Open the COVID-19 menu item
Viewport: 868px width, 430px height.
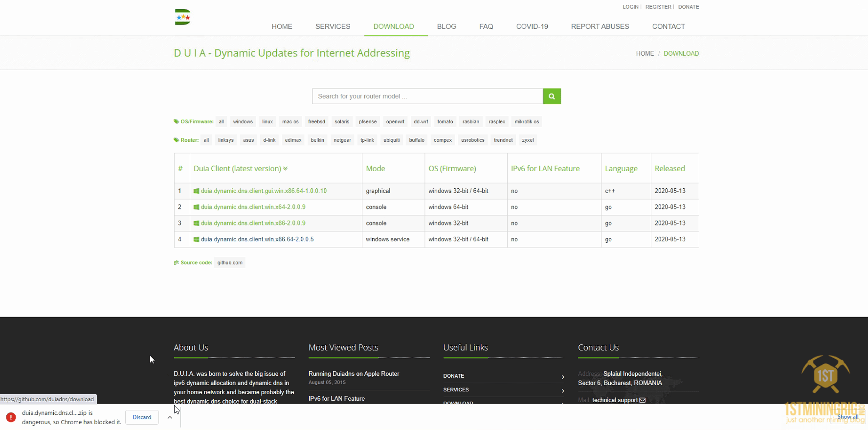(x=532, y=26)
